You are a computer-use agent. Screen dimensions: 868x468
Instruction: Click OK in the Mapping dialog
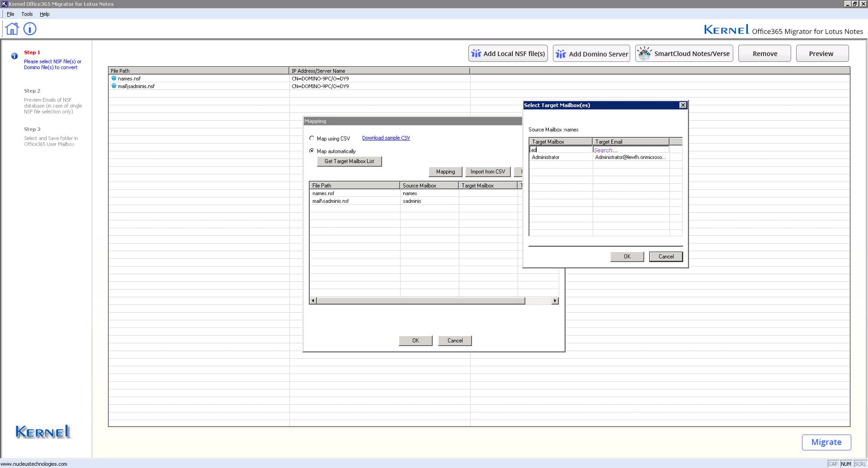click(415, 341)
